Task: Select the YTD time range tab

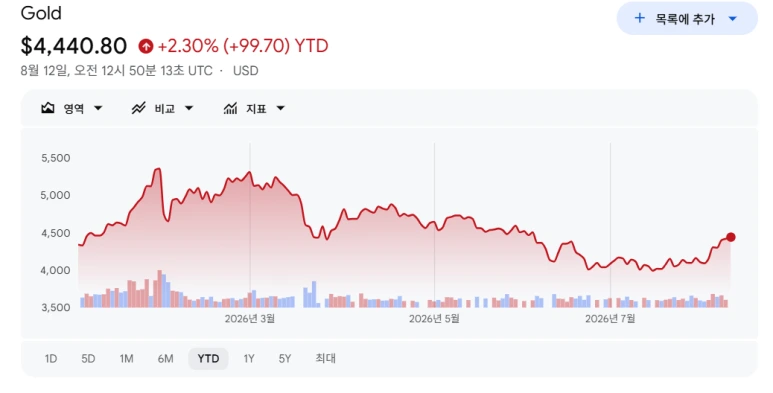Action: click(208, 358)
